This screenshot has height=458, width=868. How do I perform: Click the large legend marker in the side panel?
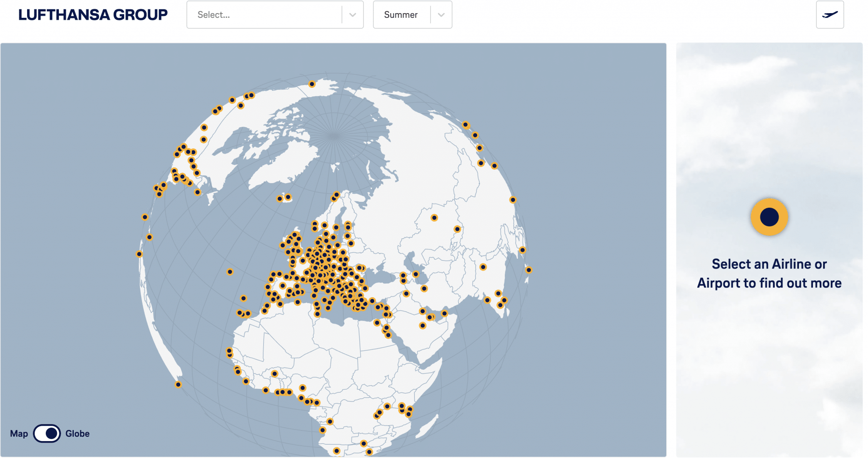769,217
